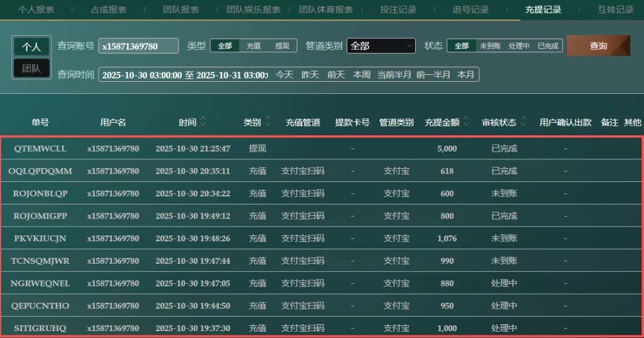Filter 状态 by 已完成
Image resolution: width=644 pixels, height=338 pixels.
pyautogui.click(x=548, y=46)
